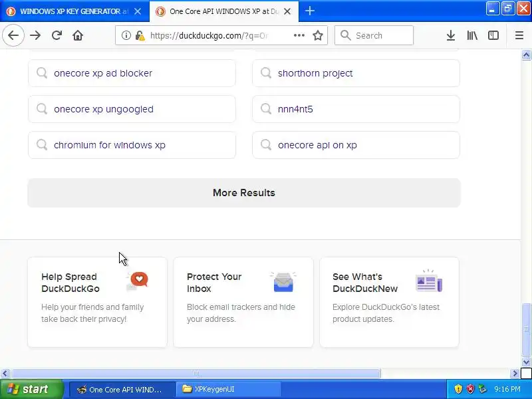Click the 9:16 PM clock
532x399 pixels.
click(x=507, y=389)
